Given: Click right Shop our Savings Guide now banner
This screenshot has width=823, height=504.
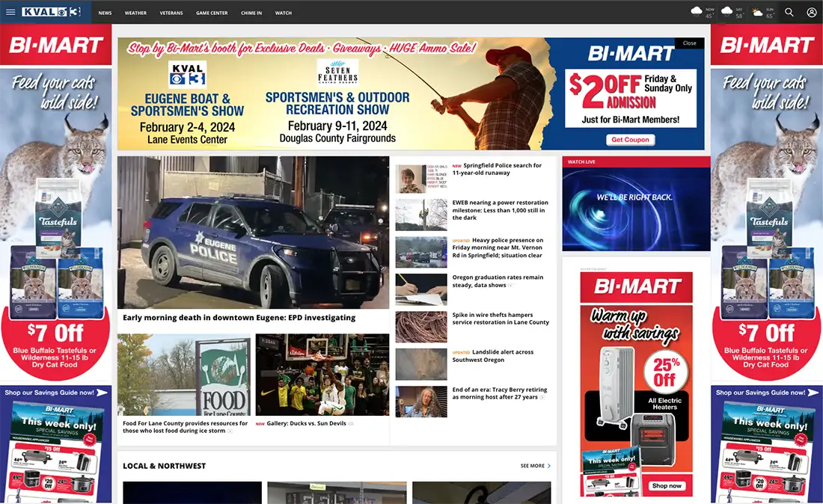Looking at the screenshot, I should click(x=767, y=393).
